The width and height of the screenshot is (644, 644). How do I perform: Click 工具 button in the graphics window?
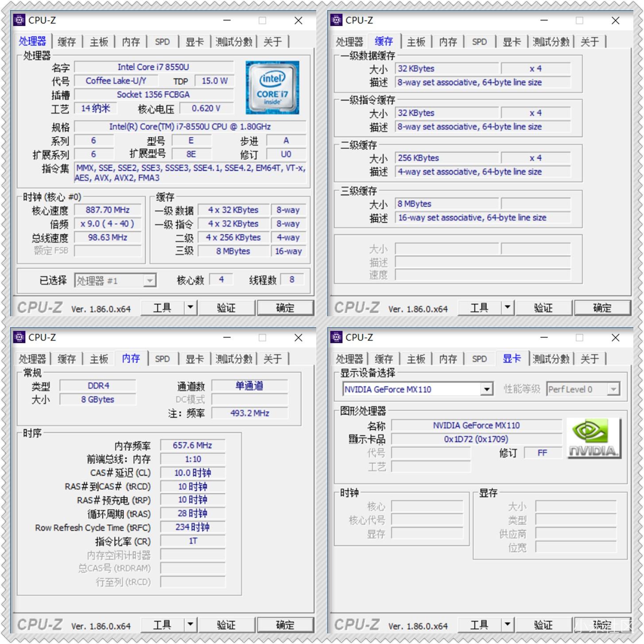[x=479, y=625]
